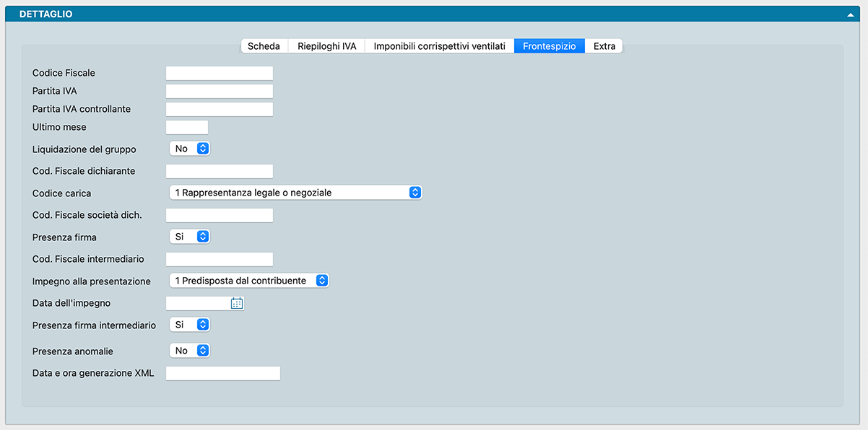This screenshot has width=868, height=430.
Task: Change the Presenza firma intermediario selection
Action: 190,325
